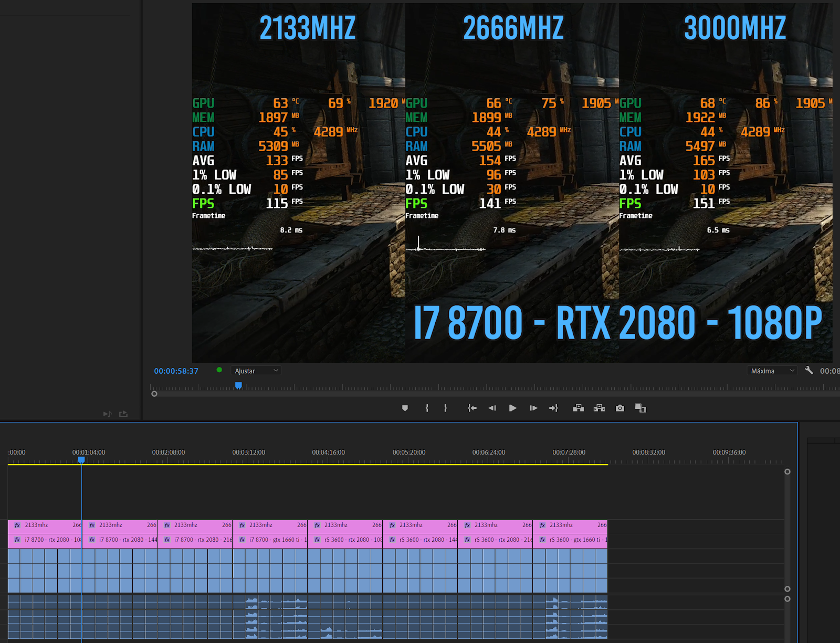
Task: Click the Mark Out bracket icon
Action: coord(445,408)
